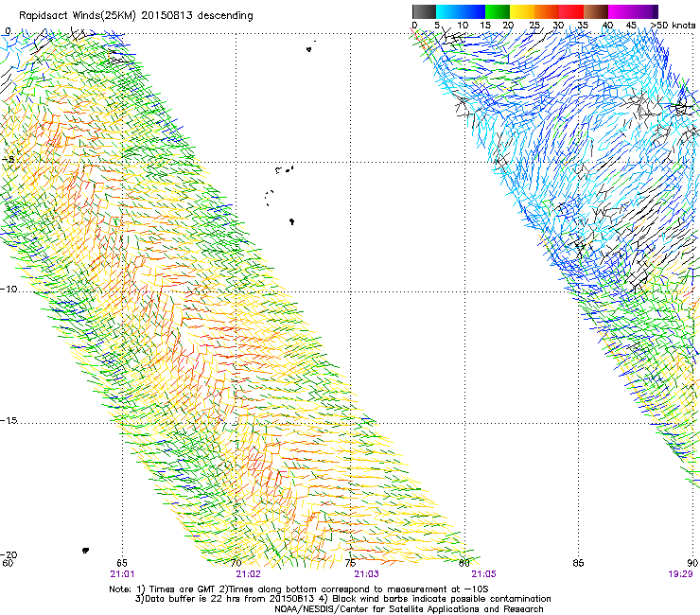Click the longitude label '70'
Screen dimensions: 700x615
[236, 563]
